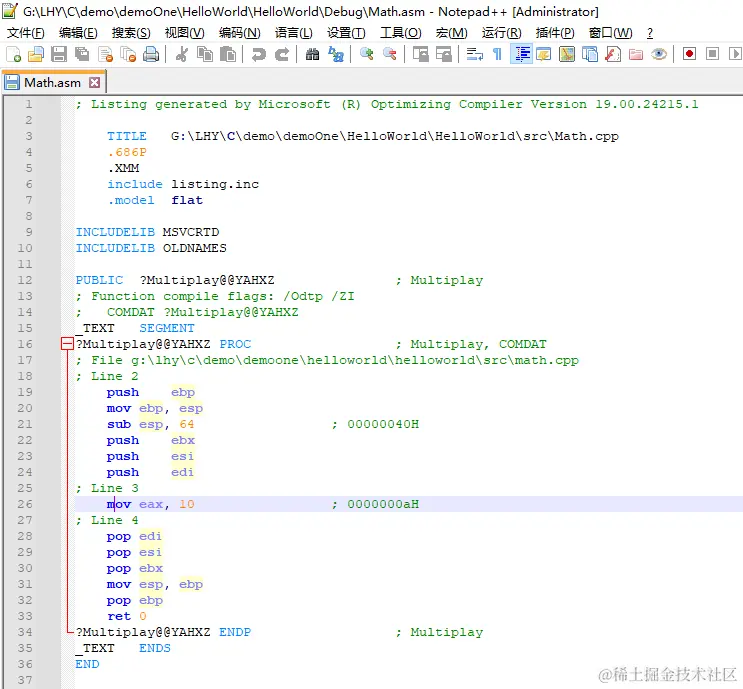Toggle synchronized vertical scrolling
The image size is (743, 689).
[x=420, y=54]
